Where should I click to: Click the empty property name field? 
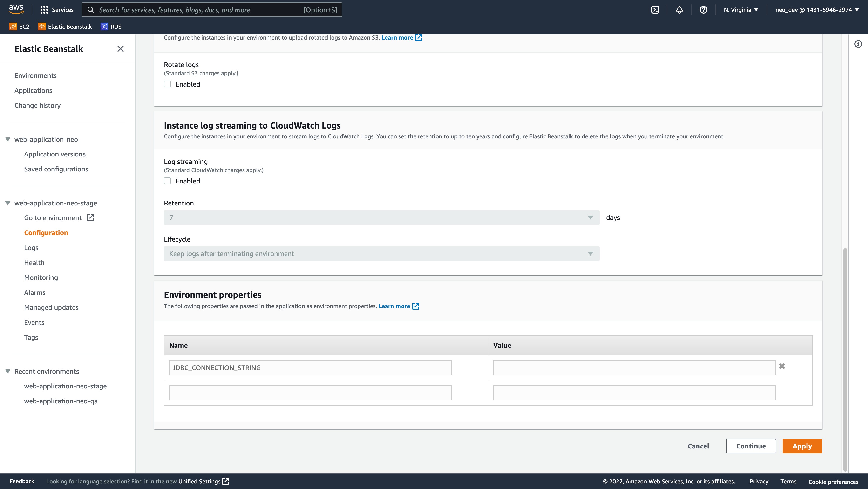pos(310,393)
